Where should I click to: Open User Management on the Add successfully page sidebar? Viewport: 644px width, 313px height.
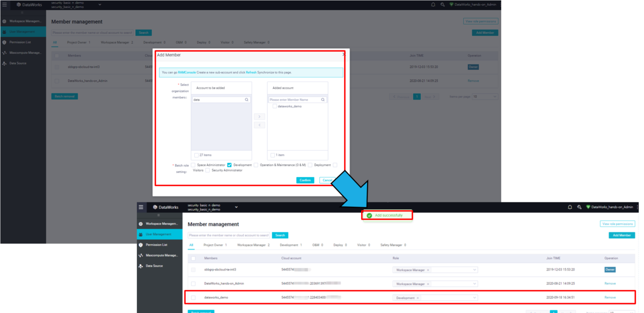(x=160, y=234)
